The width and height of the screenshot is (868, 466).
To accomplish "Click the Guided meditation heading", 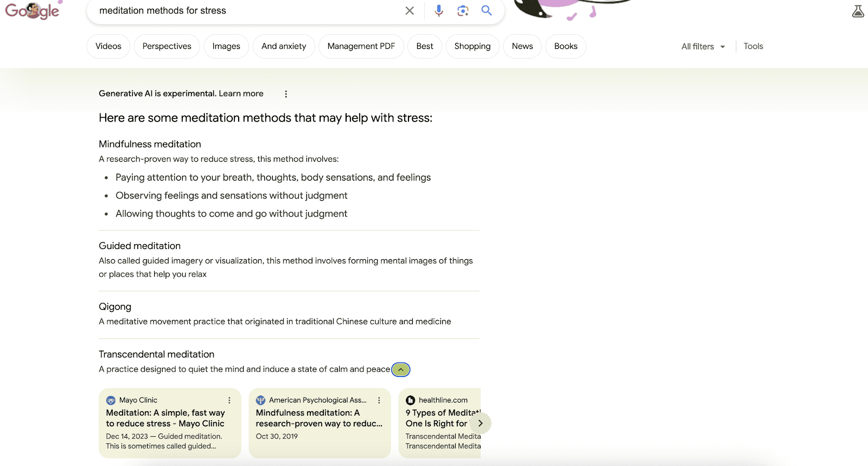I will point(139,246).
